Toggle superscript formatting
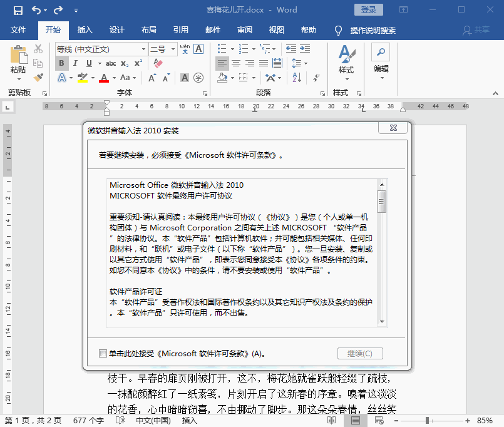Screen dimensions: 504x427 pyautogui.click(x=138, y=63)
